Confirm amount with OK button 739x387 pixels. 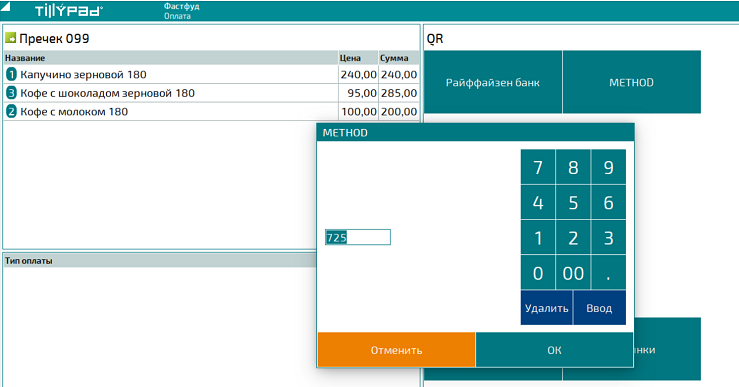[554, 350]
